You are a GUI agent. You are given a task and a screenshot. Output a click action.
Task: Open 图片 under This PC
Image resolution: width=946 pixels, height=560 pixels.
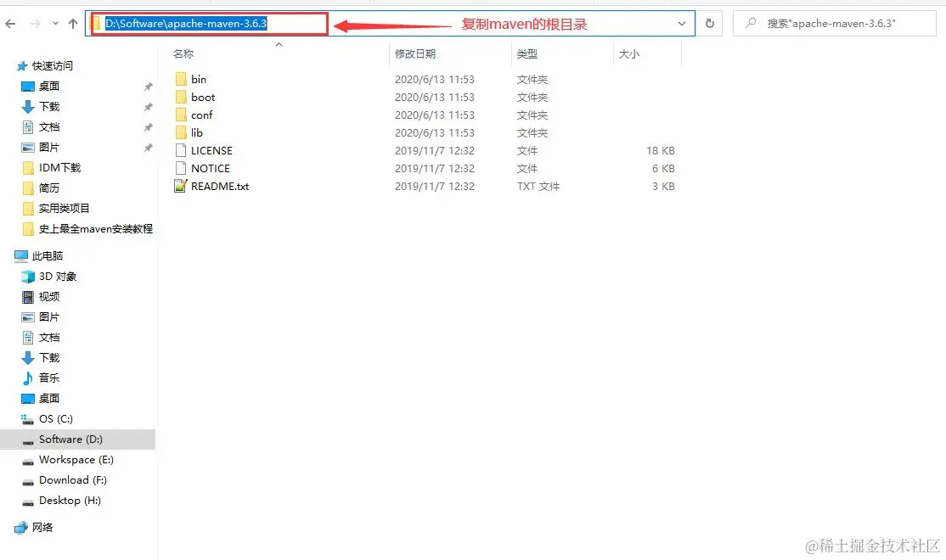[x=49, y=317]
